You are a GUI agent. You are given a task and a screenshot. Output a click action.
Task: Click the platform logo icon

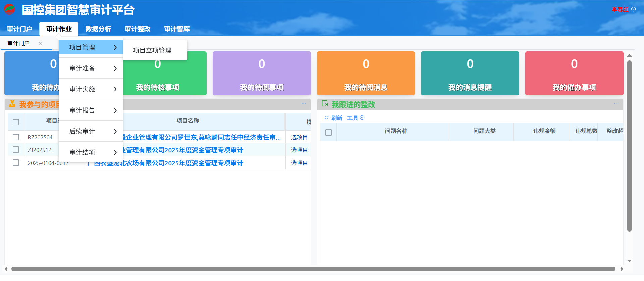coord(9,9)
